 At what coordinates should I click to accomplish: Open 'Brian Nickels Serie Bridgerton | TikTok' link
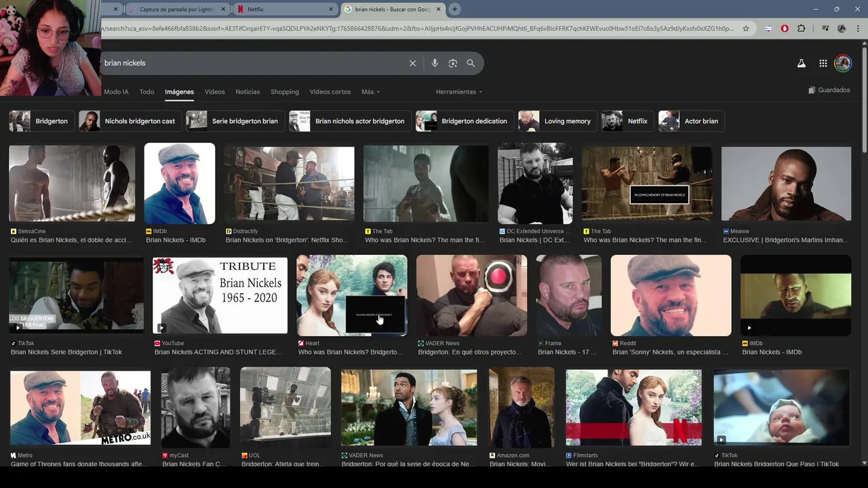(x=66, y=352)
